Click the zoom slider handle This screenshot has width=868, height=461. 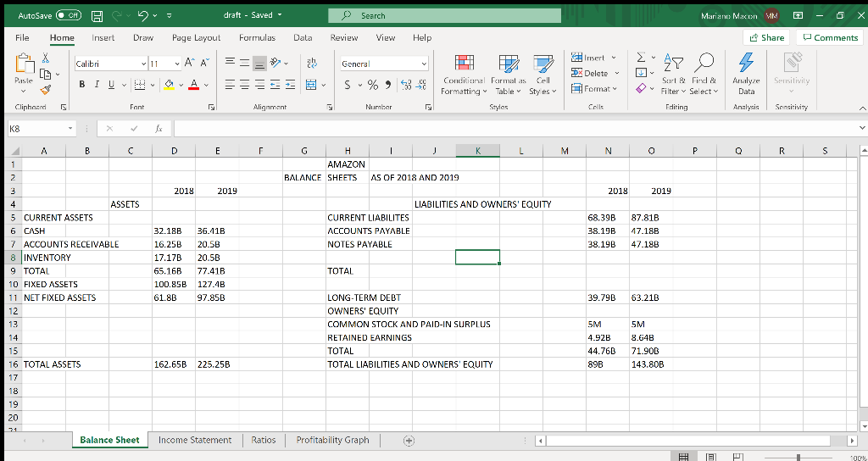[798, 457]
